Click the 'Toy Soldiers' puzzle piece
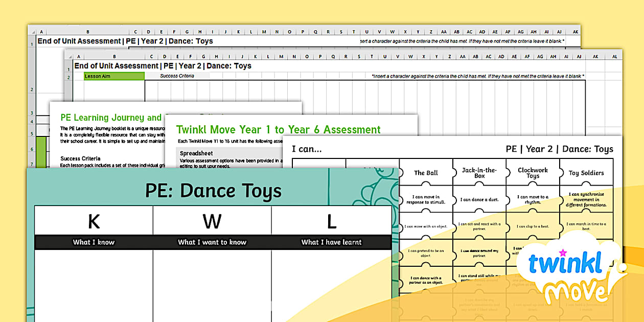This screenshot has height=322, width=644. [x=586, y=173]
